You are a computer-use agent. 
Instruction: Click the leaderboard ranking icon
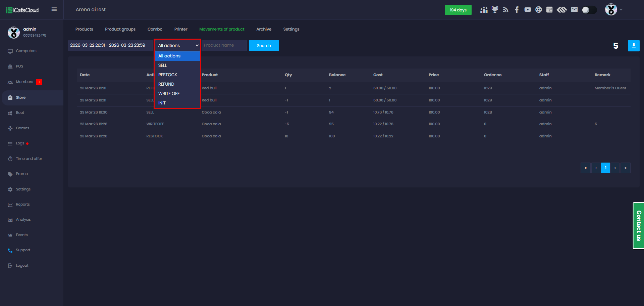tap(484, 10)
